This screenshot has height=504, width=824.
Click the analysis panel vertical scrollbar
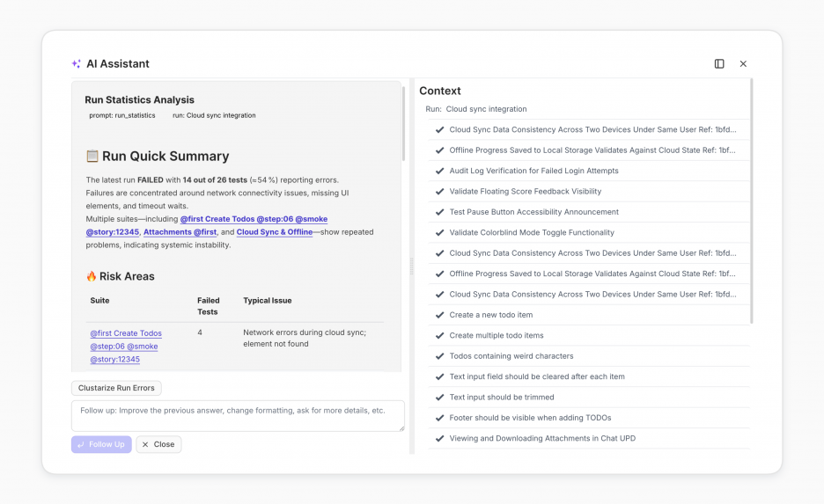pos(403,123)
